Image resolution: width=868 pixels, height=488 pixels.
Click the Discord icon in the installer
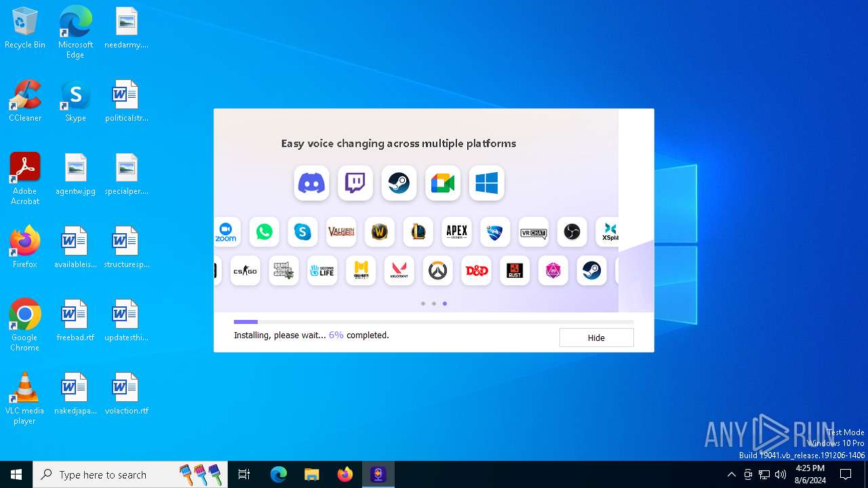tap(311, 183)
